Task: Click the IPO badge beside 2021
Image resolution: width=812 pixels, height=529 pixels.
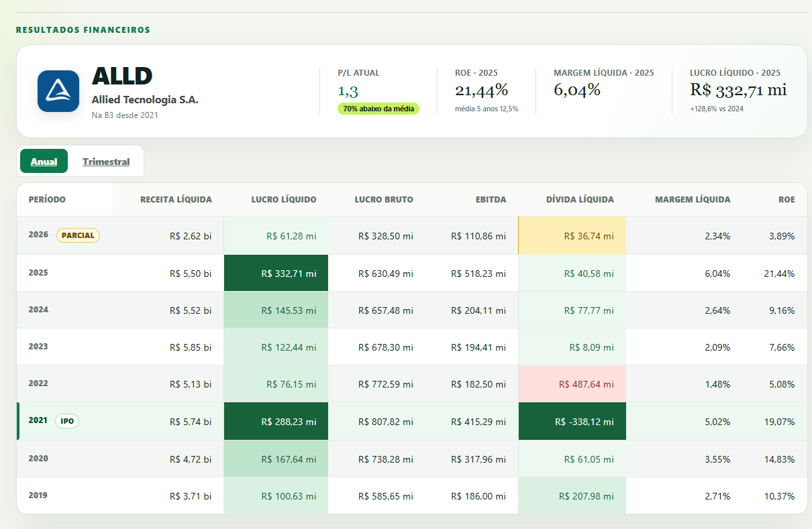Action: tap(67, 421)
